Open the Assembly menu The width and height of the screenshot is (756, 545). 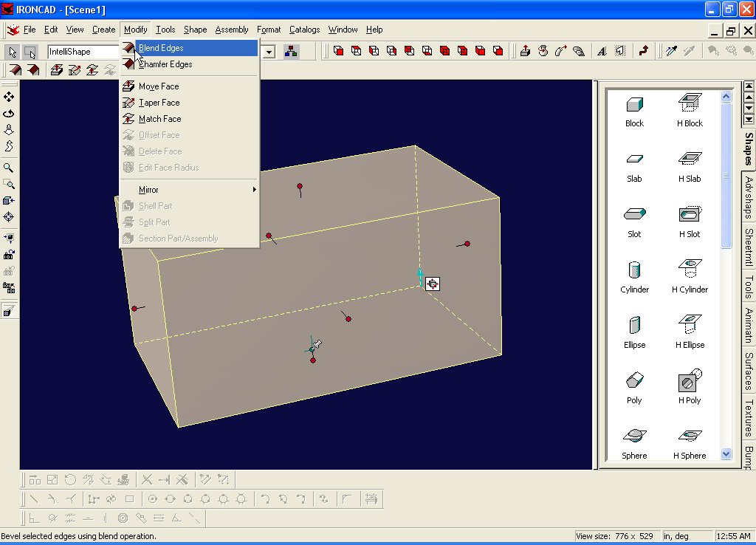[232, 30]
